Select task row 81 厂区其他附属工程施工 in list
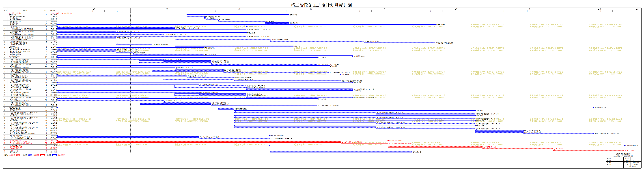This screenshot has width=644, height=171. [30, 145]
